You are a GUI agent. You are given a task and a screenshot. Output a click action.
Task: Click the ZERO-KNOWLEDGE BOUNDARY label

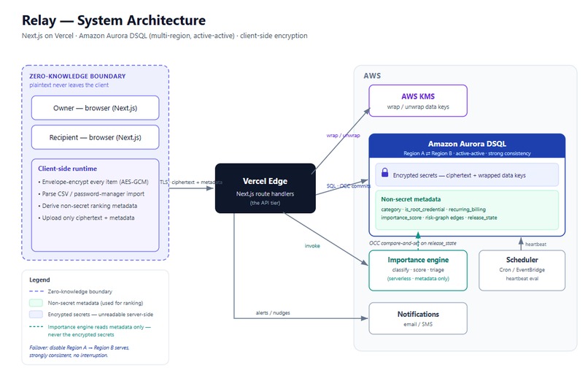pos(77,76)
